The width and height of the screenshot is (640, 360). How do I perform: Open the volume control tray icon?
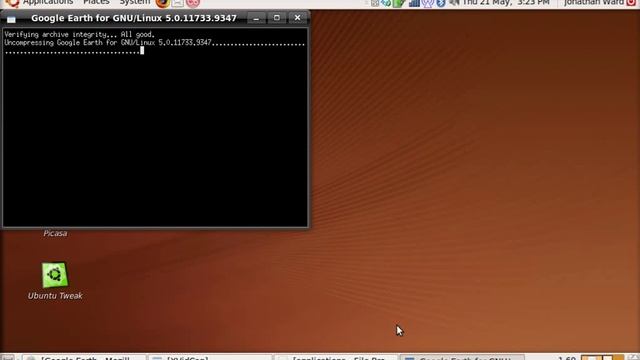(x=454, y=3)
